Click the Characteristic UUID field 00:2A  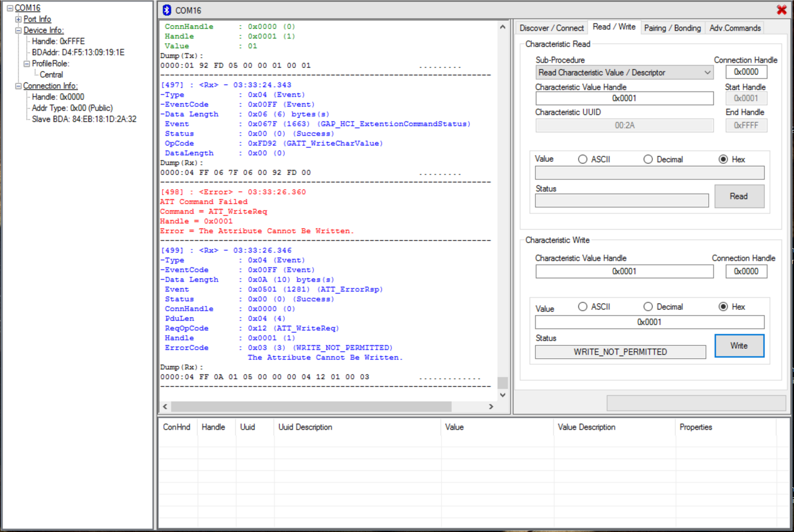coord(625,125)
